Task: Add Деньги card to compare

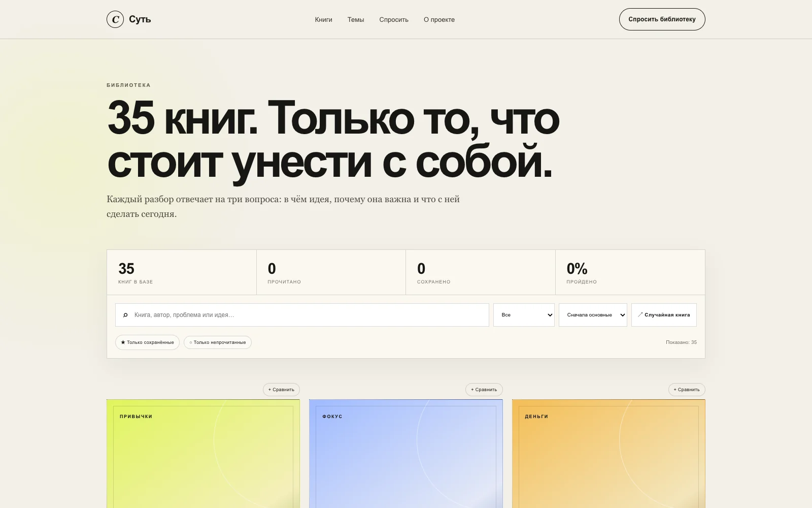Action: click(687, 390)
